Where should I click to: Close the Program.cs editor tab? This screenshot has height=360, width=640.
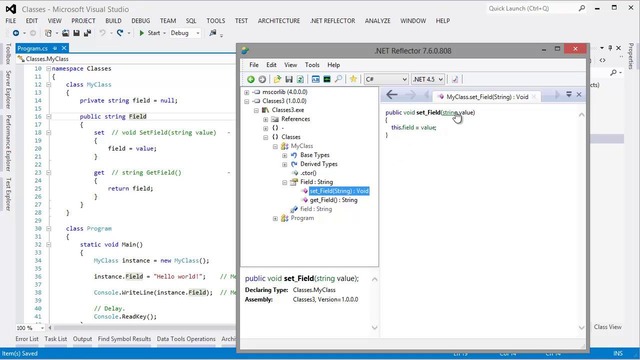[64, 48]
